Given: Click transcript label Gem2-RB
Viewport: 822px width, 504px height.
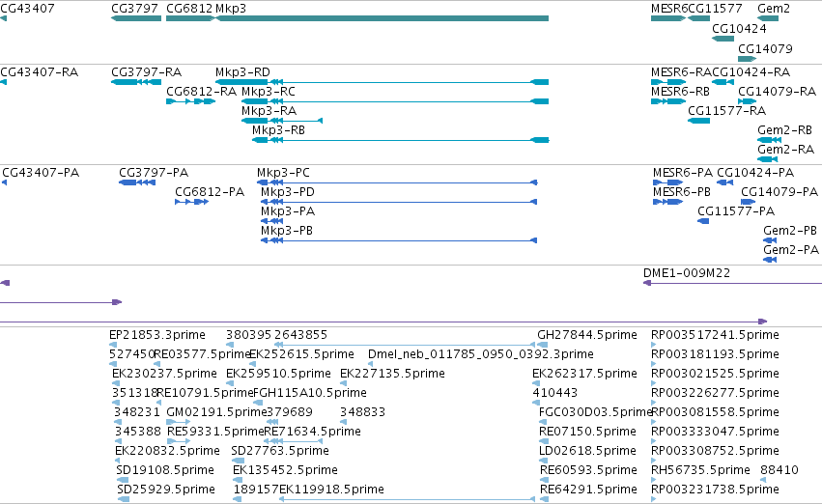Looking at the screenshot, I should click(x=784, y=130).
